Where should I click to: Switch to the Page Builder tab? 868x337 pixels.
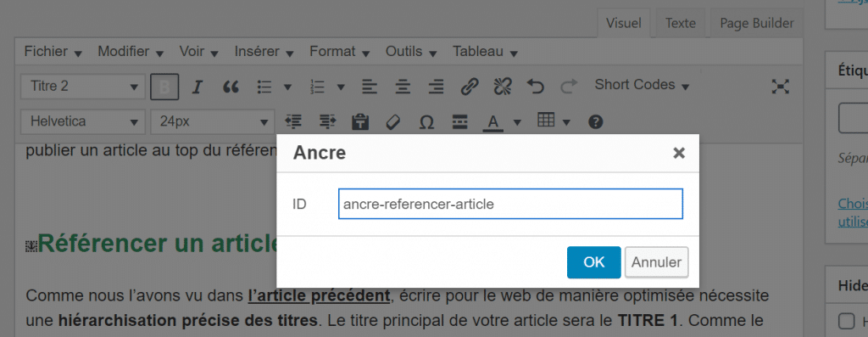click(x=757, y=23)
